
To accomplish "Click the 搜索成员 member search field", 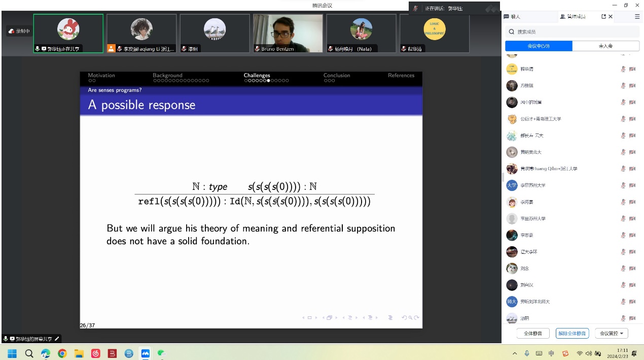I will [573, 31].
